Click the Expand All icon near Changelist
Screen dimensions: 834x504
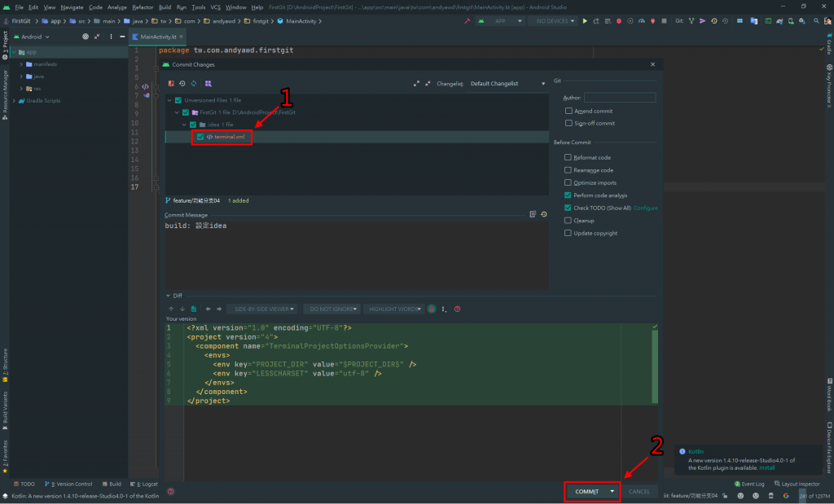416,84
